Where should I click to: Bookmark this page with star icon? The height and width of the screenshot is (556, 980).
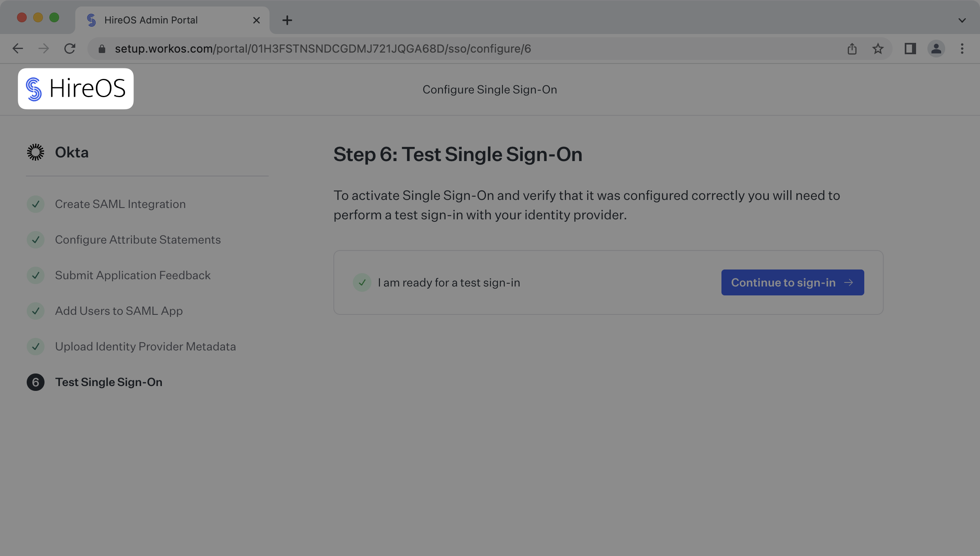[x=878, y=49]
